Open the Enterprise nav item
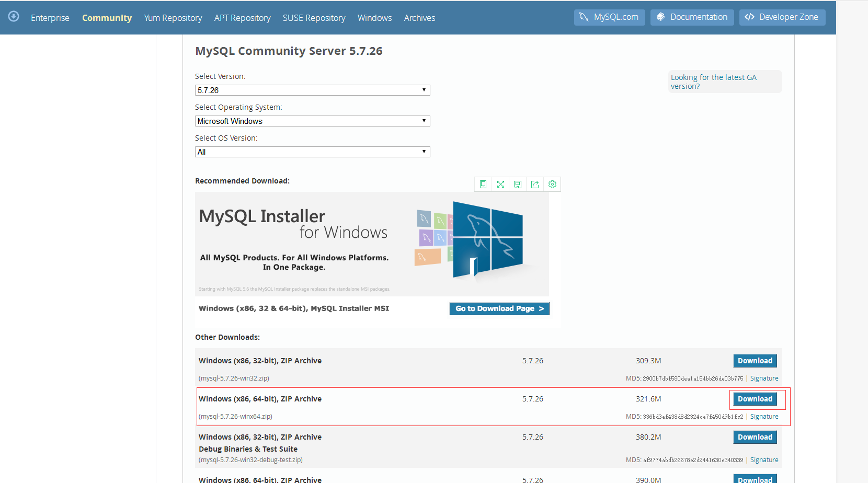This screenshot has height=483, width=868. click(x=50, y=18)
